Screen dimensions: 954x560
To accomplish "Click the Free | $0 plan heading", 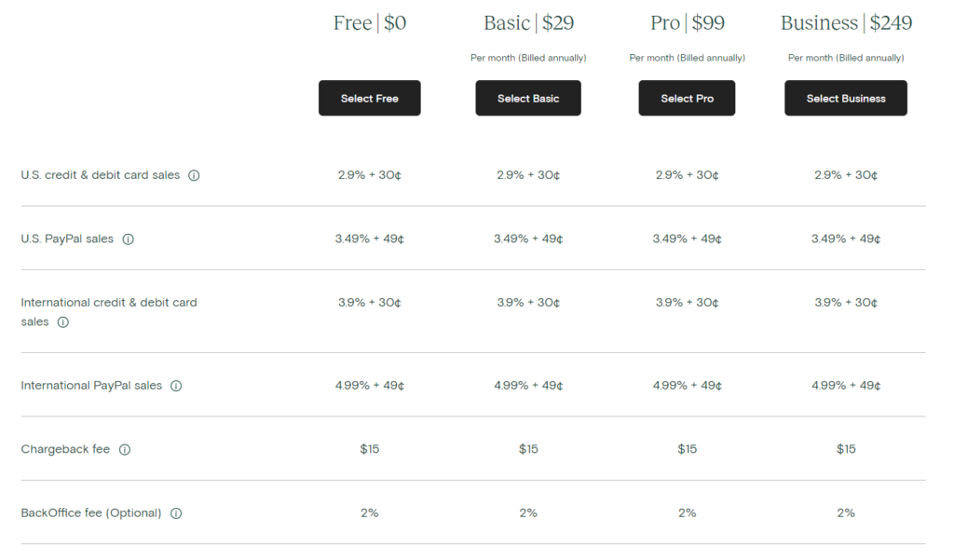I will (x=369, y=23).
